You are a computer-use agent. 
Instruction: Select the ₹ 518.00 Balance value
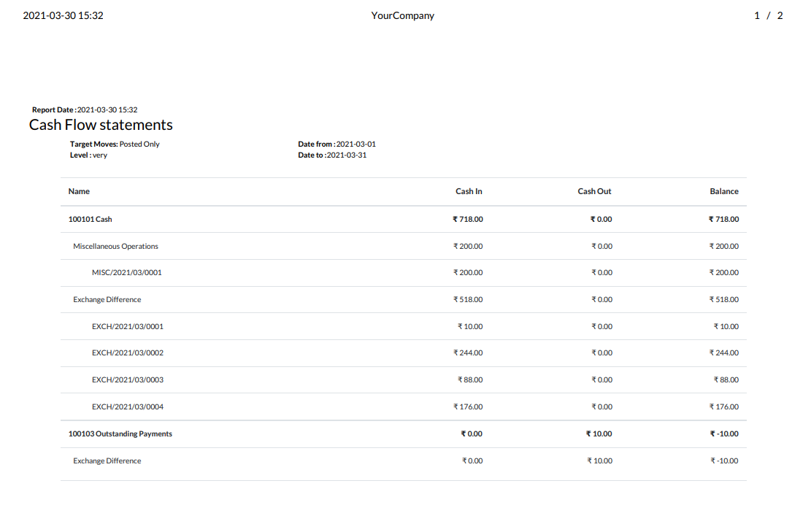point(724,299)
